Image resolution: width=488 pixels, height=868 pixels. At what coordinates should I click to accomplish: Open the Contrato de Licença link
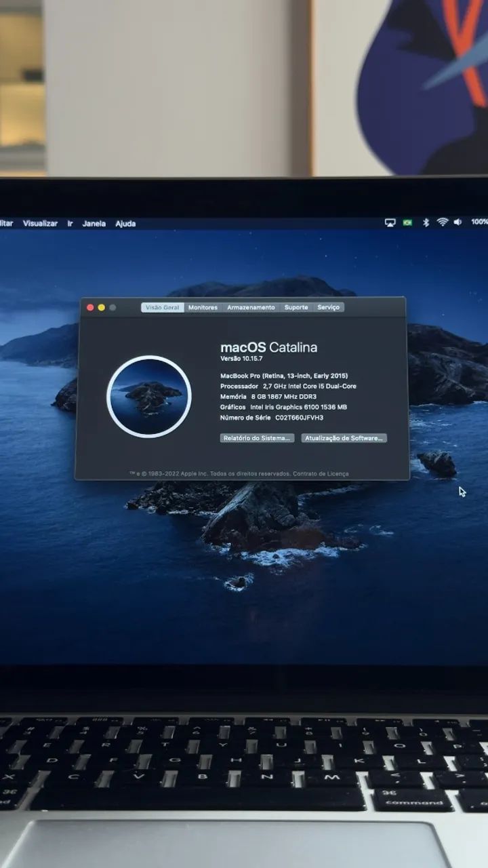coord(321,473)
